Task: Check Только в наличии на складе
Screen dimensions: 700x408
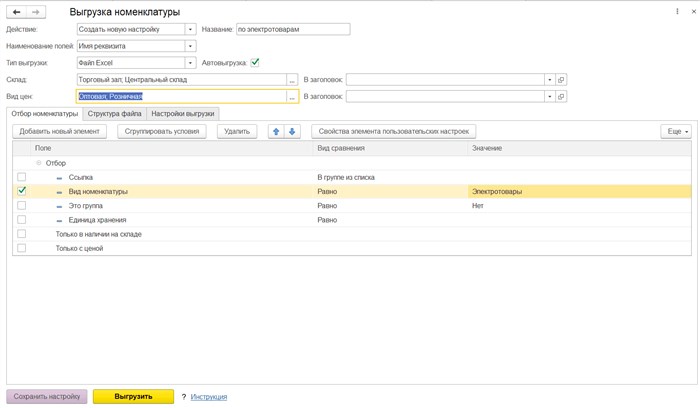Action: coord(21,234)
